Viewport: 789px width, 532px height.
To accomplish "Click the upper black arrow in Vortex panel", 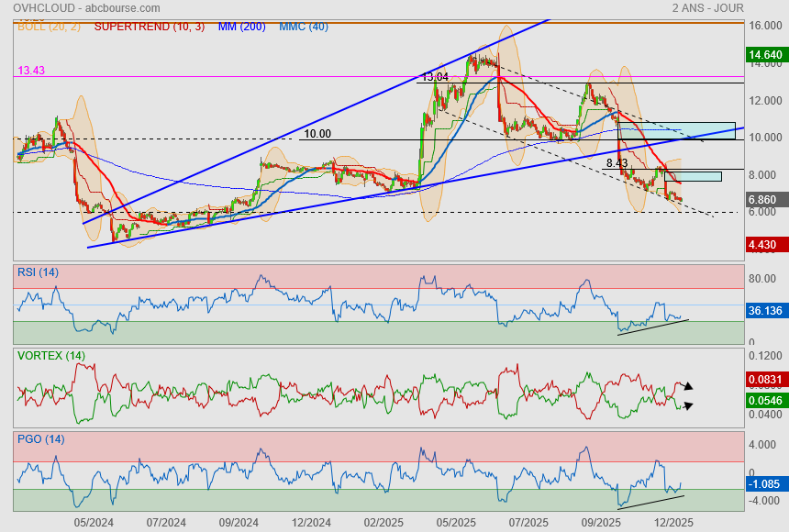I will [687, 386].
